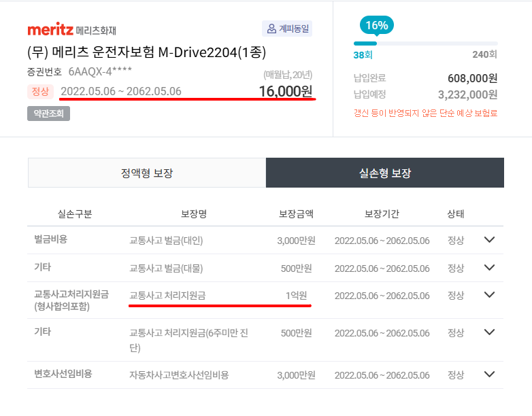Click the 상태 column header
532x416 pixels.
456,214
